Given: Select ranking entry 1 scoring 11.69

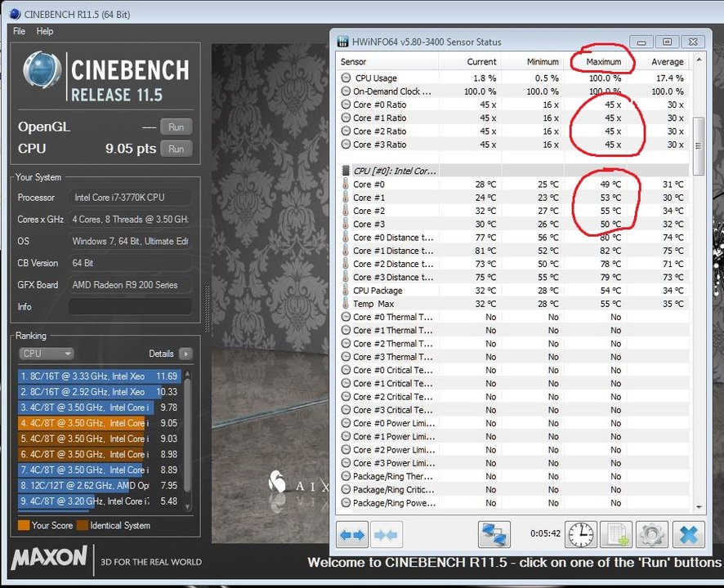Looking at the screenshot, I should 100,376.
